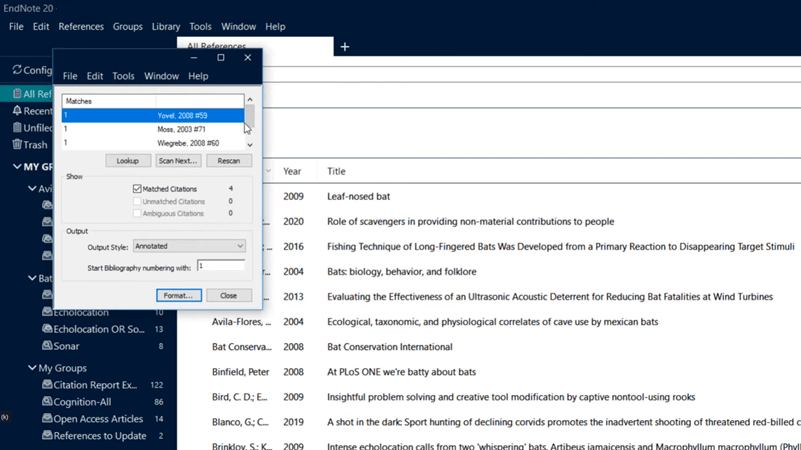Collapse the Avi... group set chevron
The width and height of the screenshot is (801, 450).
[x=32, y=188]
